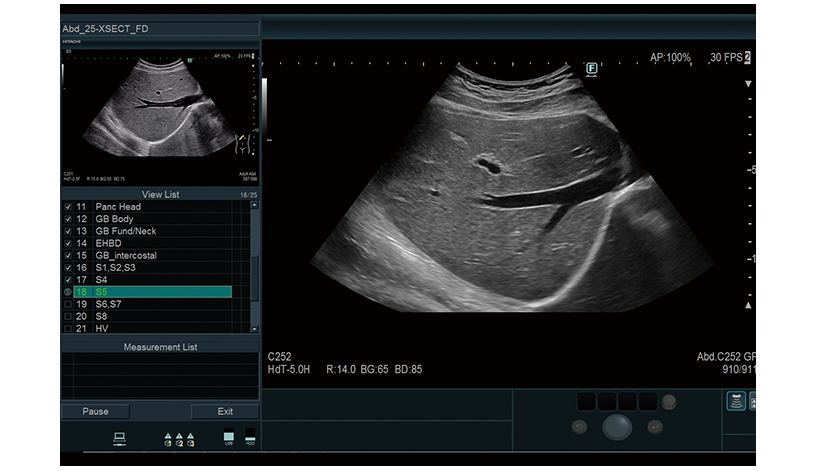This screenshot has height=471, width=816.
Task: Click the undo arrow button by trackball
Action: pos(579,426)
